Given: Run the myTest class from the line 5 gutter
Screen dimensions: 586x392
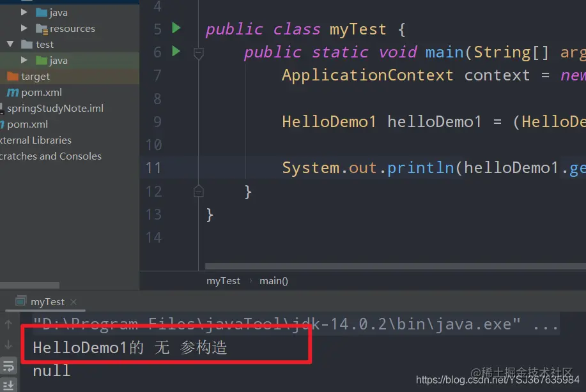Looking at the screenshot, I should click(x=176, y=28).
